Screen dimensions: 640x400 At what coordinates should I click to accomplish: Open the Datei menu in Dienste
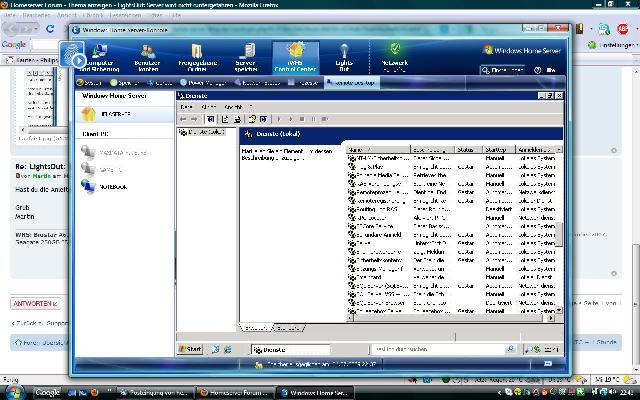186,107
